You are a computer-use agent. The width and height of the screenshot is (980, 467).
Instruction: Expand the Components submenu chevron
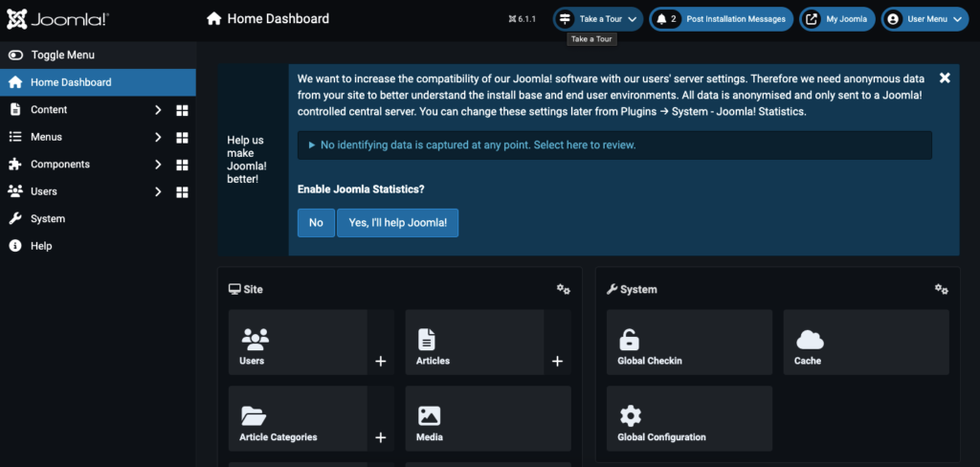click(x=158, y=165)
